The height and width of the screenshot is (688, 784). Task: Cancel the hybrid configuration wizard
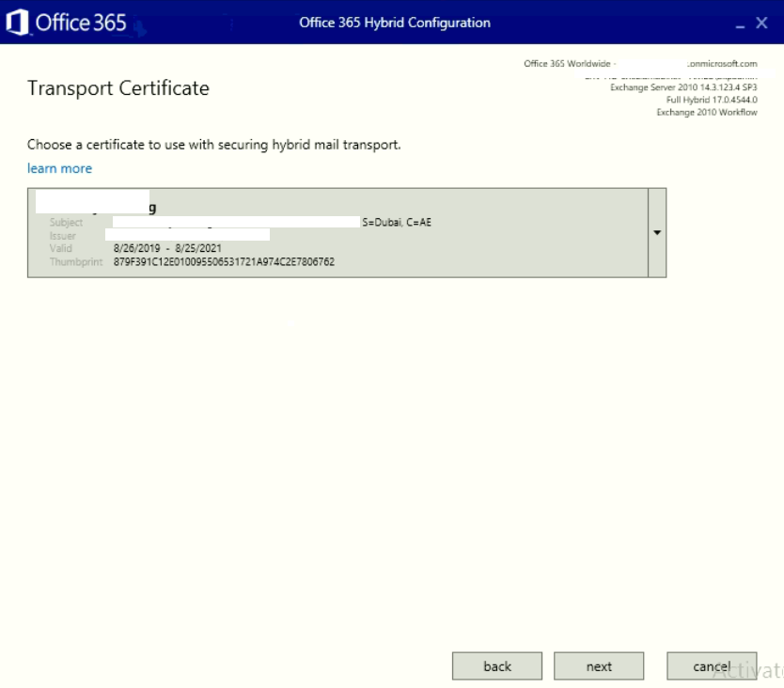(x=712, y=666)
